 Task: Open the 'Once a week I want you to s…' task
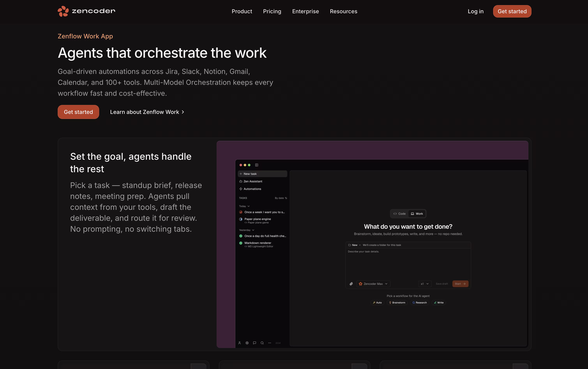[262, 212]
